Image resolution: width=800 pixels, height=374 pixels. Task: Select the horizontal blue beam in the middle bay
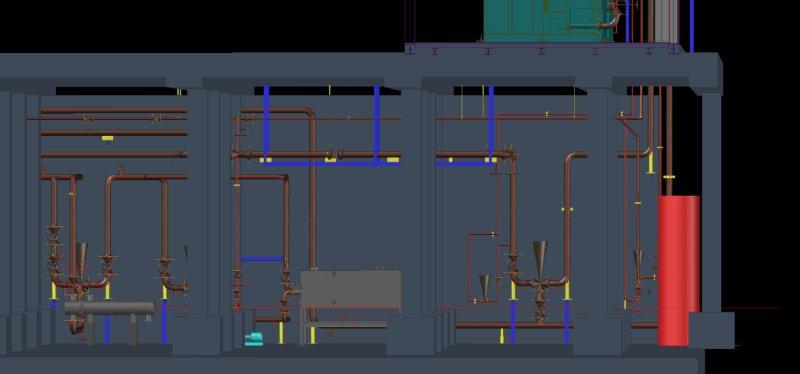tap(331, 163)
